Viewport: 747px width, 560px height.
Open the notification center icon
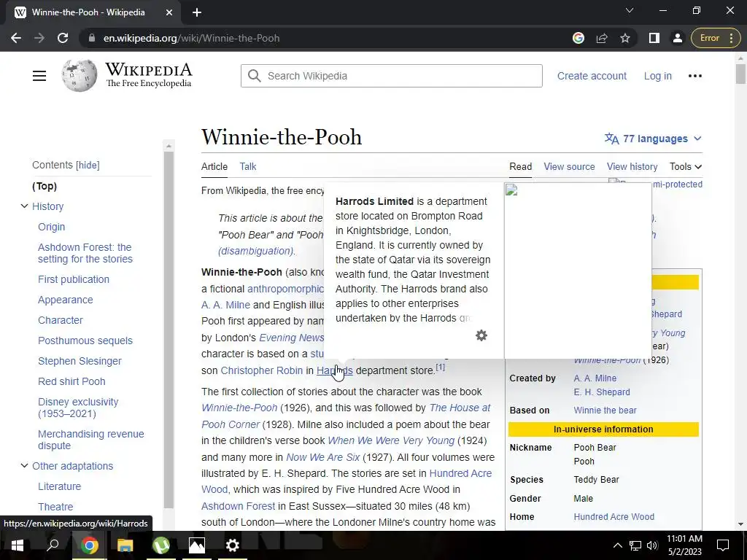click(723, 545)
